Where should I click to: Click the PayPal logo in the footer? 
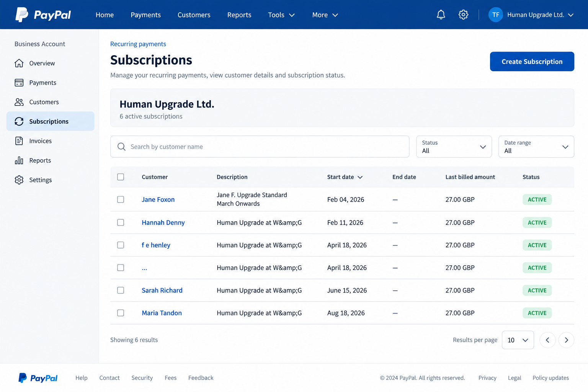coord(38,378)
